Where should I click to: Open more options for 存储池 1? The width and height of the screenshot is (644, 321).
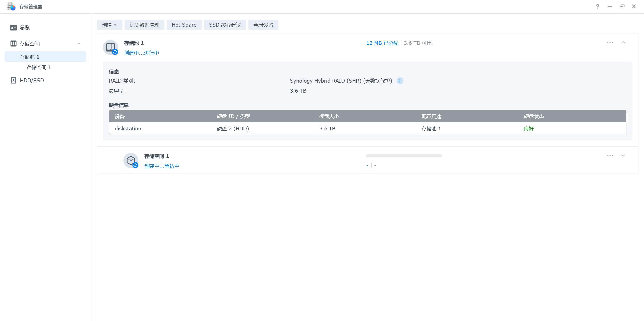pyautogui.click(x=610, y=43)
